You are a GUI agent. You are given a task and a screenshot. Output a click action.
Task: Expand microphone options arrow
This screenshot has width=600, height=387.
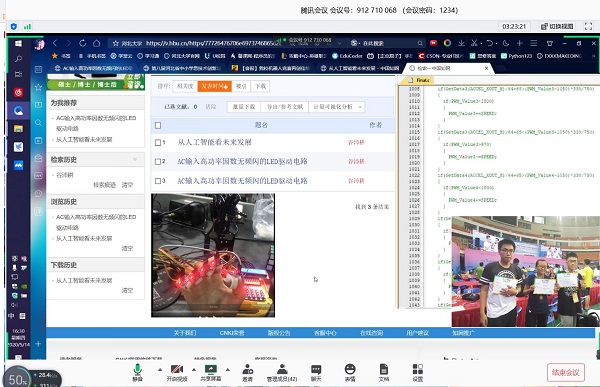tap(160, 370)
